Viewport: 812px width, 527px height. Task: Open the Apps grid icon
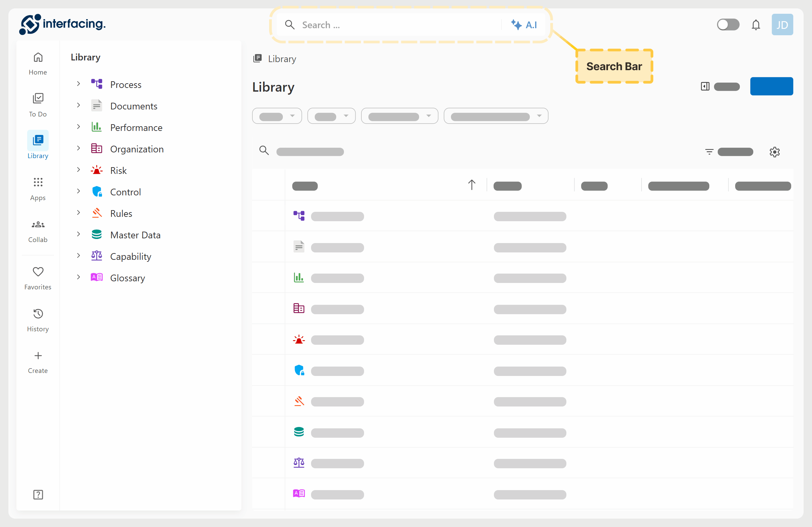pos(38,182)
